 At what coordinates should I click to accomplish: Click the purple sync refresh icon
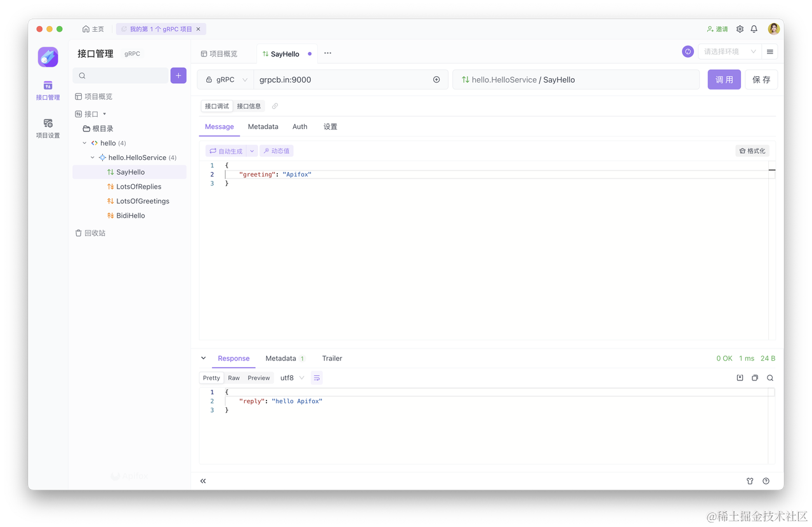click(688, 51)
